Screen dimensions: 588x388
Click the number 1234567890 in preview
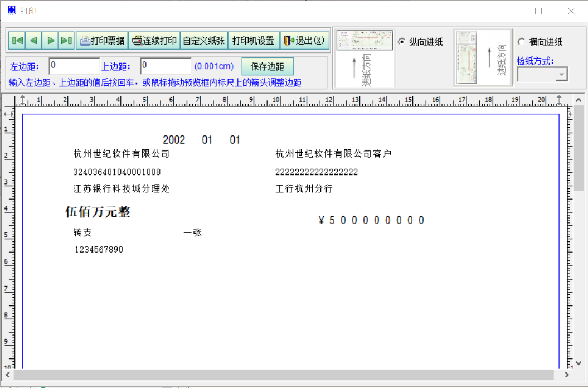[x=99, y=250]
